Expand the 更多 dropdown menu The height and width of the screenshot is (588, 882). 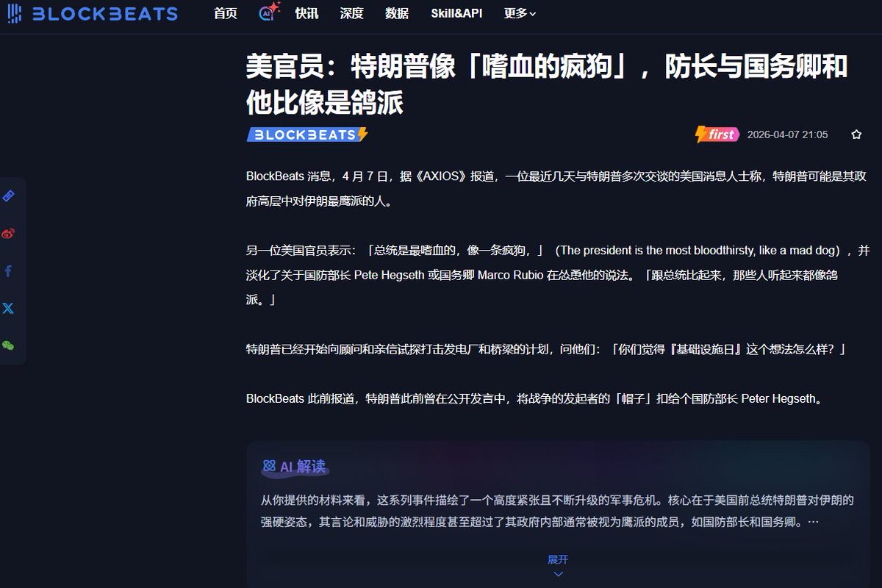pyautogui.click(x=520, y=13)
